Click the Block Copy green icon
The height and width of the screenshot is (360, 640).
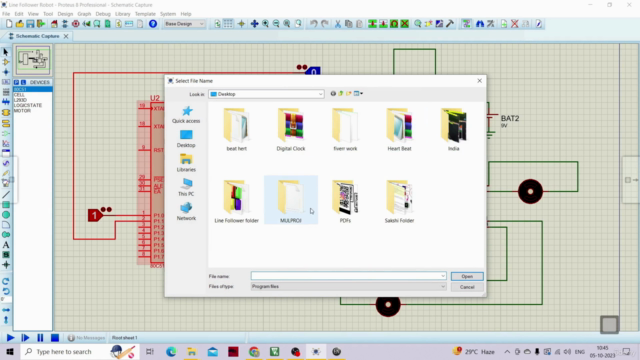pyautogui.click(x=372, y=24)
